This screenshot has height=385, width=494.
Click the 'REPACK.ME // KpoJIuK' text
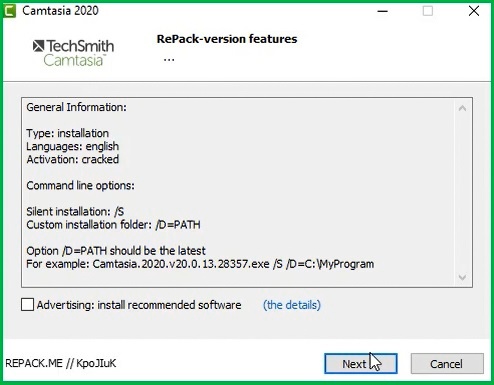pyautogui.click(x=61, y=363)
